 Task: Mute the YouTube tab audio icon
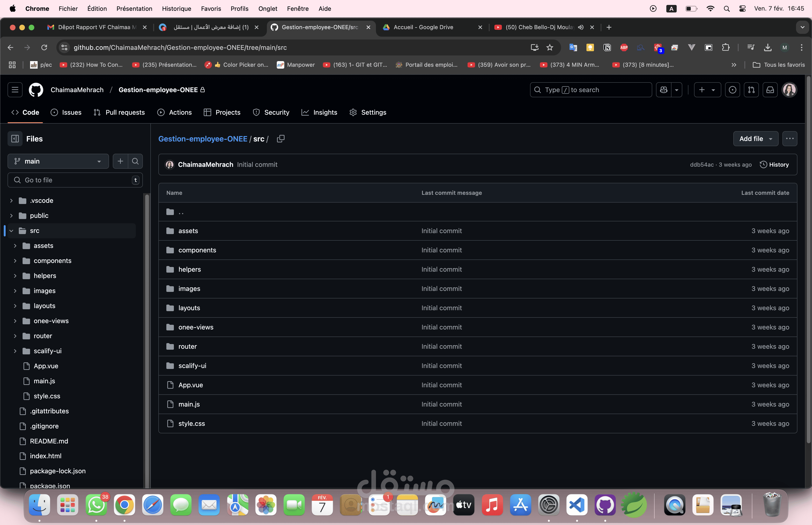pyautogui.click(x=581, y=27)
